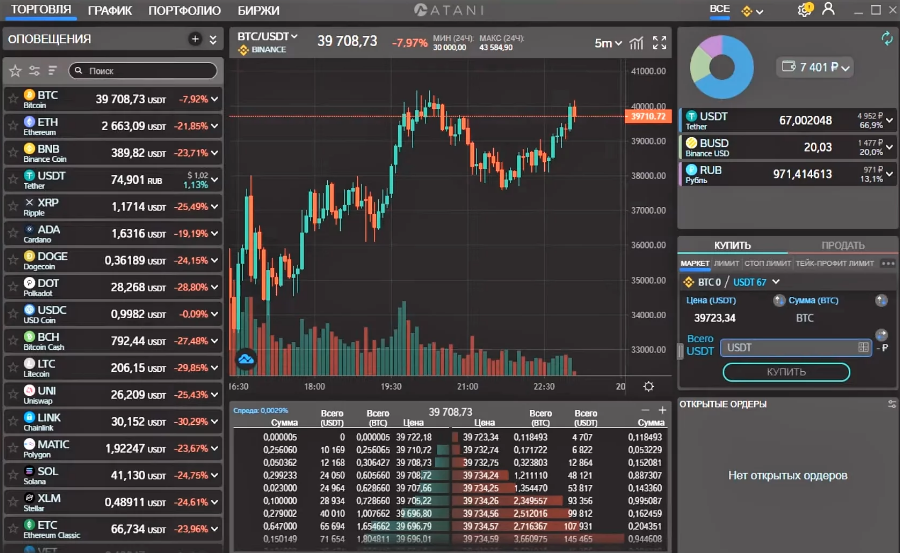The width and height of the screenshot is (900, 553).
Task: Expand the DOT row chevron
Action: [214, 287]
